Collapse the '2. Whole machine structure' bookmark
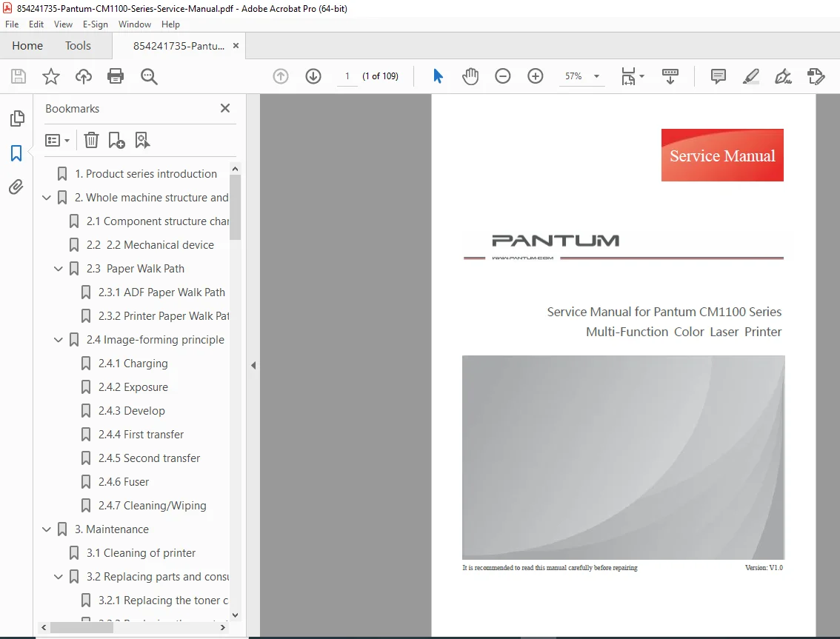840x639 pixels. pos(47,198)
